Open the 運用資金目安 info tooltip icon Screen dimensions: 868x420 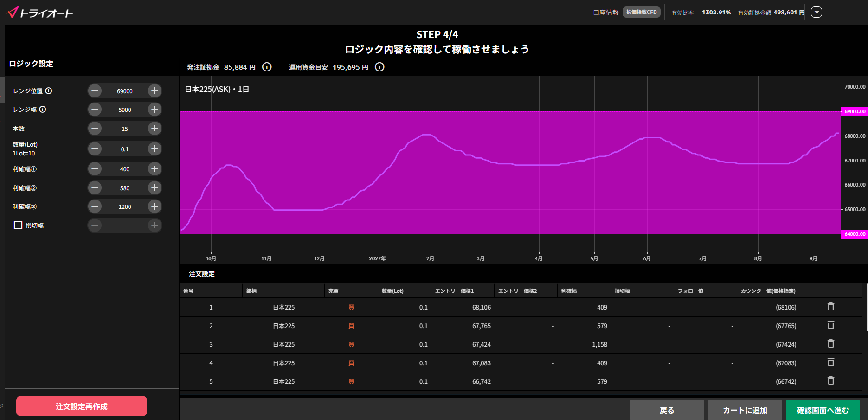(379, 67)
